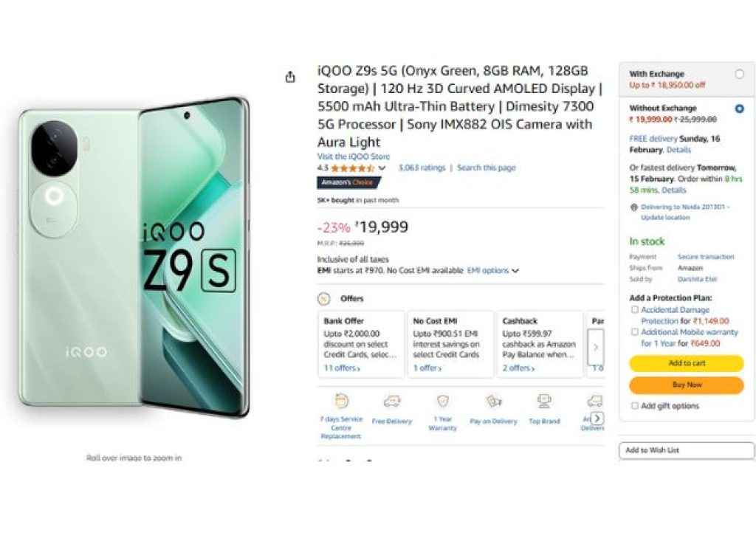Click the Offers section icon
The image size is (756, 558).
(323, 299)
